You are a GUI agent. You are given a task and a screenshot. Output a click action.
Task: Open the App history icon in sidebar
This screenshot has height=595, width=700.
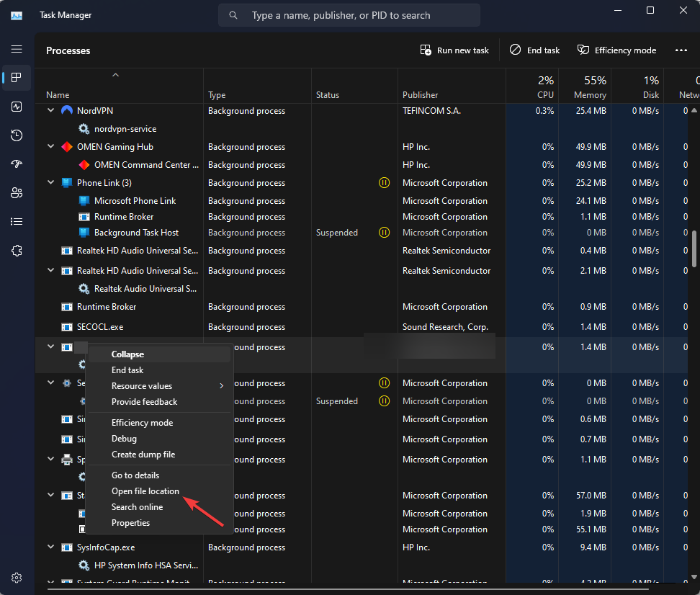click(x=17, y=135)
